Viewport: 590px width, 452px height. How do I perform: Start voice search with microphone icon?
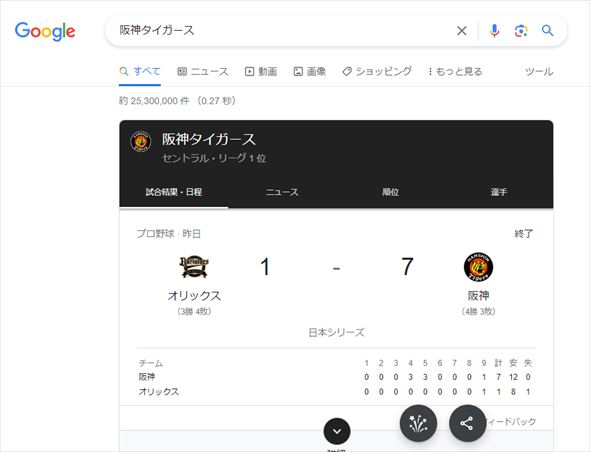[494, 31]
